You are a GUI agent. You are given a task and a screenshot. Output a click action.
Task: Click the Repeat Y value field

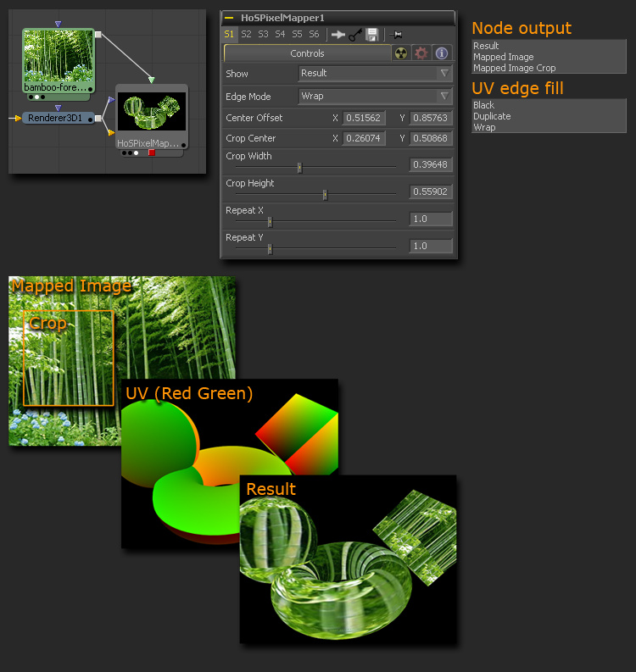point(431,246)
